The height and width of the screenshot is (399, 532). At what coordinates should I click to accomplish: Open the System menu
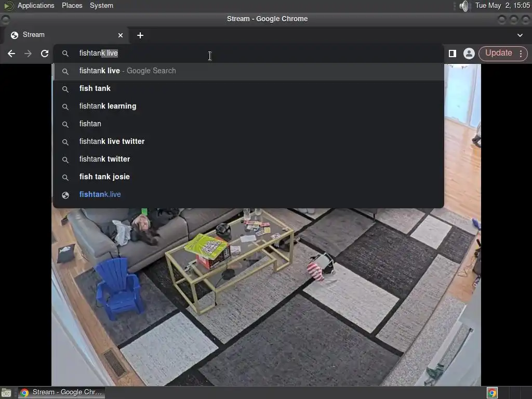(101, 5)
